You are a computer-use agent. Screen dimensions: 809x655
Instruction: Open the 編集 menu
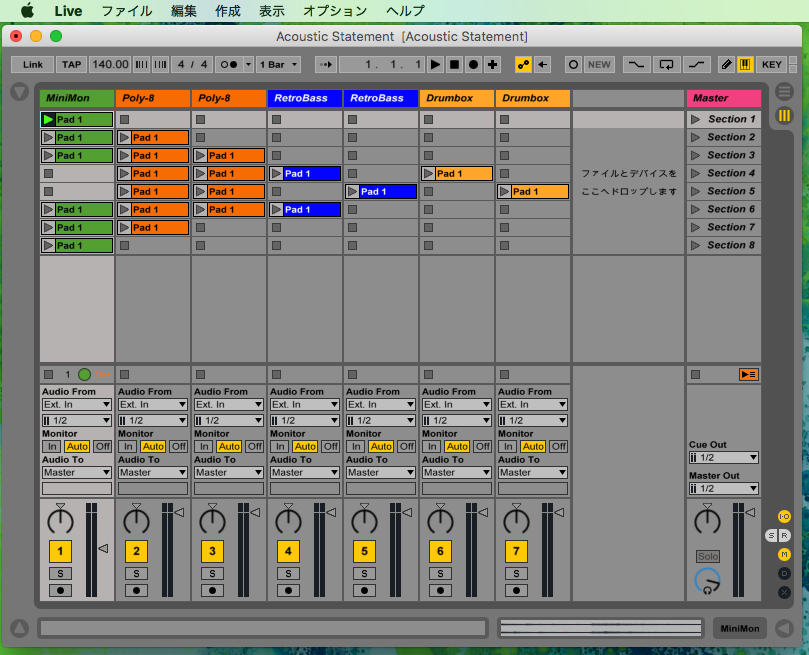184,11
